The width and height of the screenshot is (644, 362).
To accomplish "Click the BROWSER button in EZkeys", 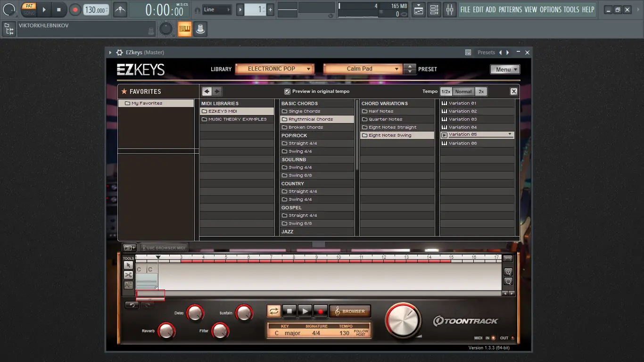I will coord(350,311).
